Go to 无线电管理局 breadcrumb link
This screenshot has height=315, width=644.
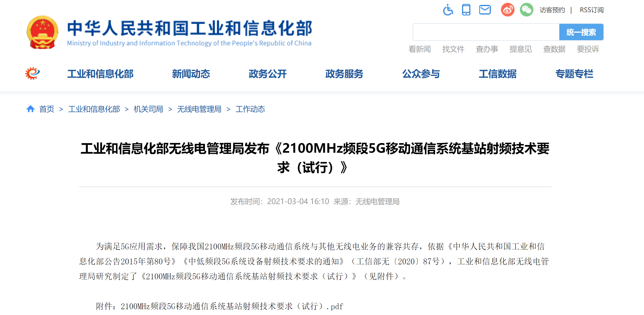pos(199,109)
